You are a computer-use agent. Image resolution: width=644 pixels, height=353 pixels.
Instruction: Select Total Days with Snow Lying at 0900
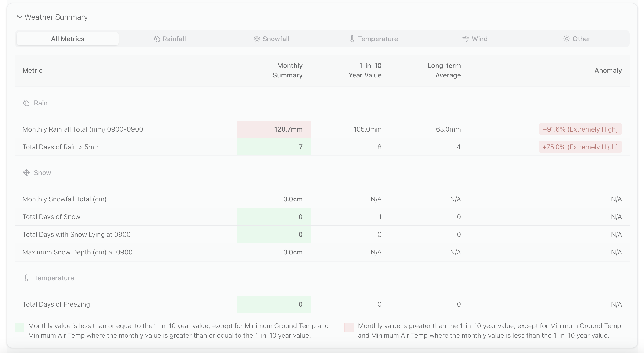(76, 234)
